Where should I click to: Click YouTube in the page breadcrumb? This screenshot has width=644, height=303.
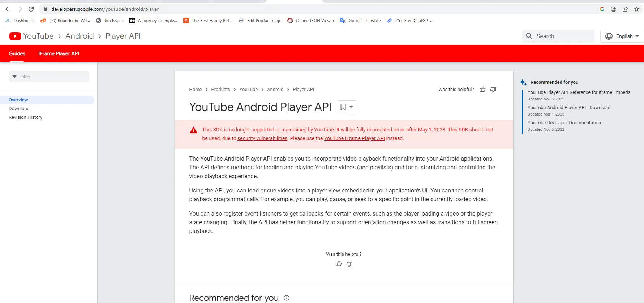click(249, 90)
